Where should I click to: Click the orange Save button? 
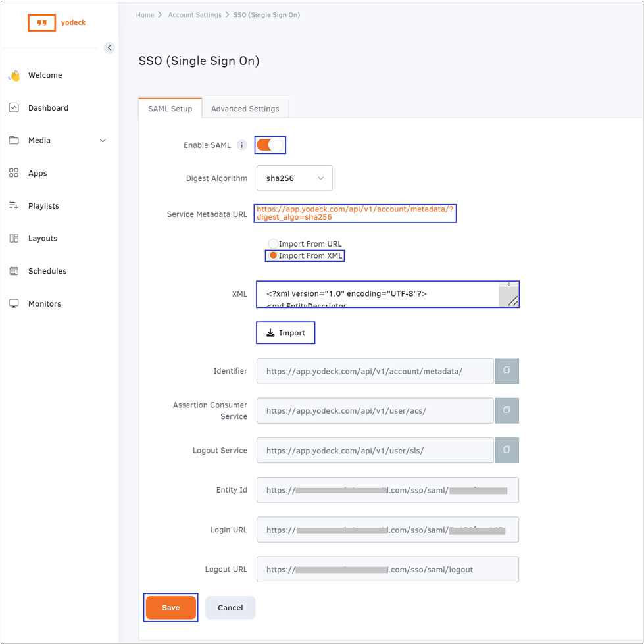pyautogui.click(x=171, y=608)
